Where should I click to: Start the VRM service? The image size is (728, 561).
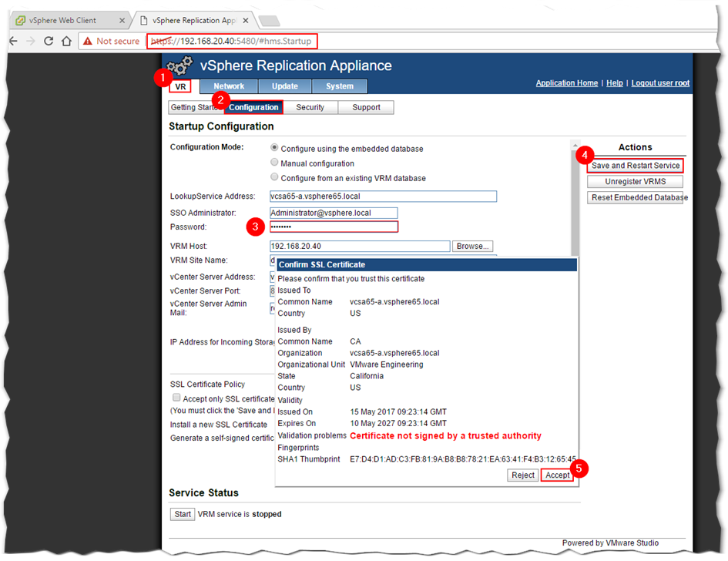[x=183, y=514]
